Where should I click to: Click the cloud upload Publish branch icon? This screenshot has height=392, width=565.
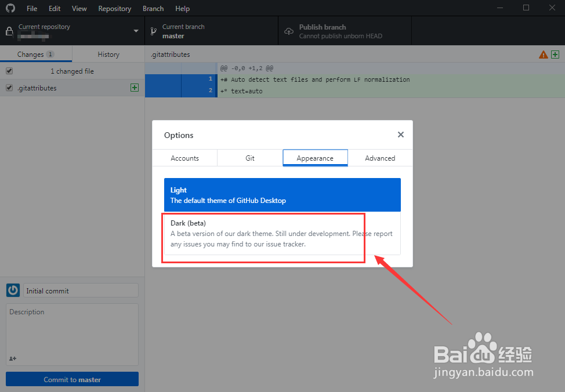click(x=289, y=31)
